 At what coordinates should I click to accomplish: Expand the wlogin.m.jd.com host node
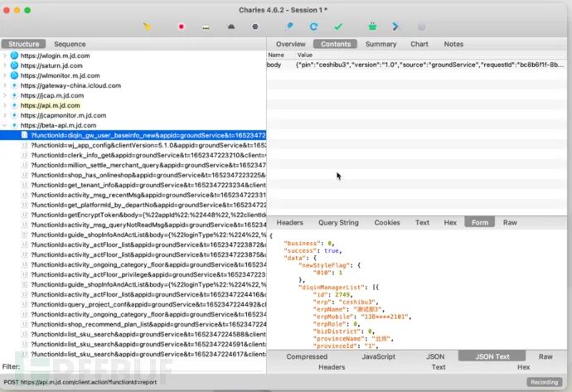tap(5, 56)
